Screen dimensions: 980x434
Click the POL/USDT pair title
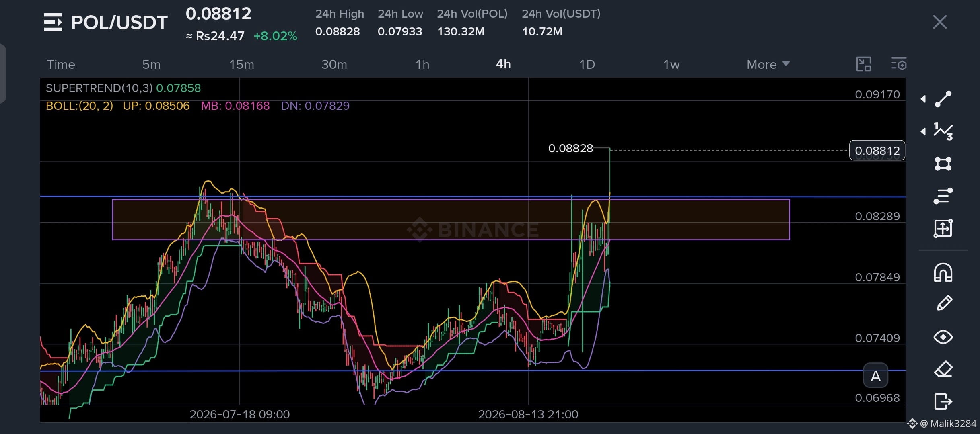point(119,23)
